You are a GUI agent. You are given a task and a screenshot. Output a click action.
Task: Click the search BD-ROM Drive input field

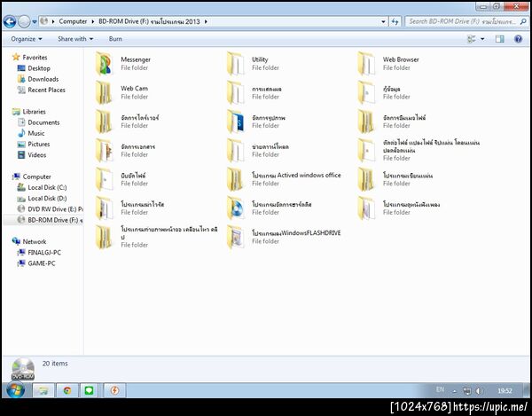[463, 21]
